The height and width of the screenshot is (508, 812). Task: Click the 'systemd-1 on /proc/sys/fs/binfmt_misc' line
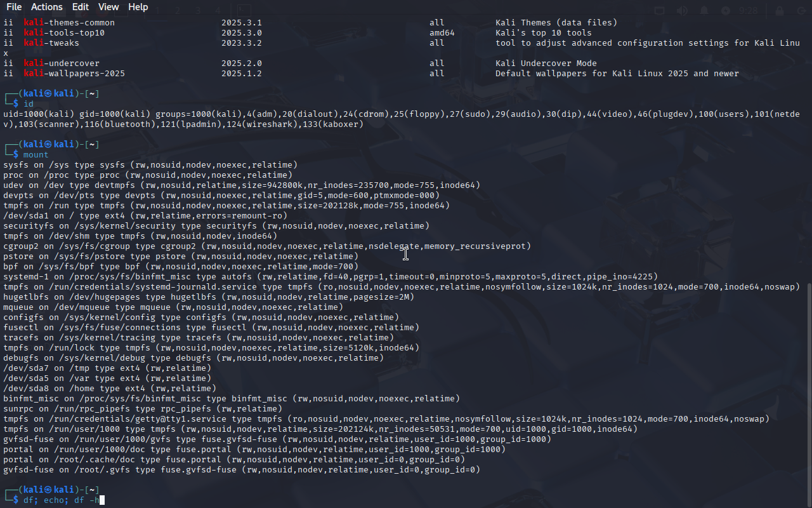[331, 277]
